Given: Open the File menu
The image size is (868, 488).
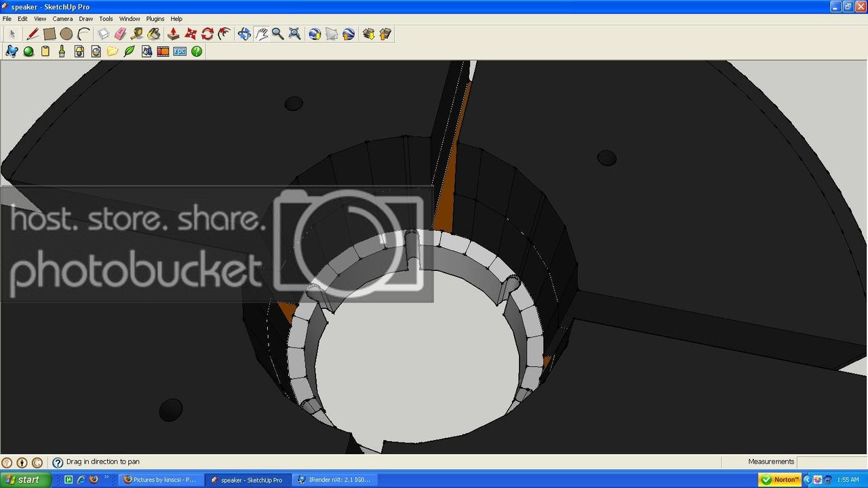Looking at the screenshot, I should (x=7, y=19).
